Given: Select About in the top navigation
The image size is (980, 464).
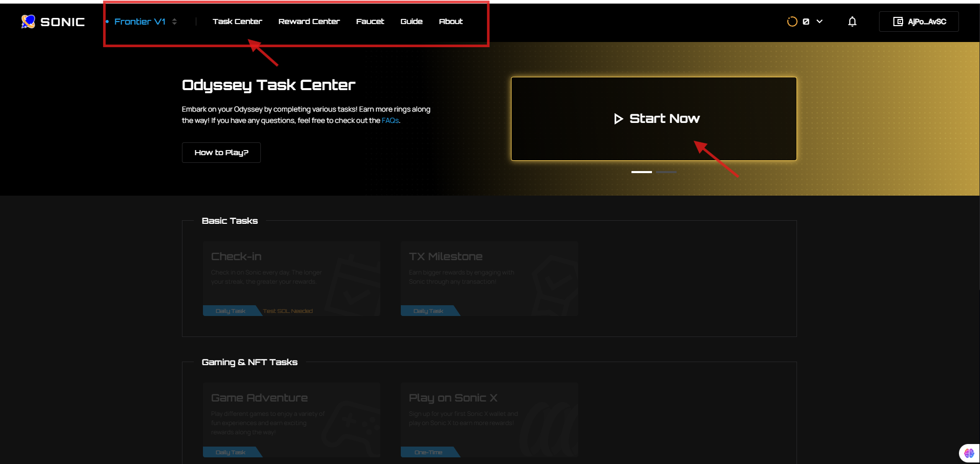Looking at the screenshot, I should coord(451,22).
